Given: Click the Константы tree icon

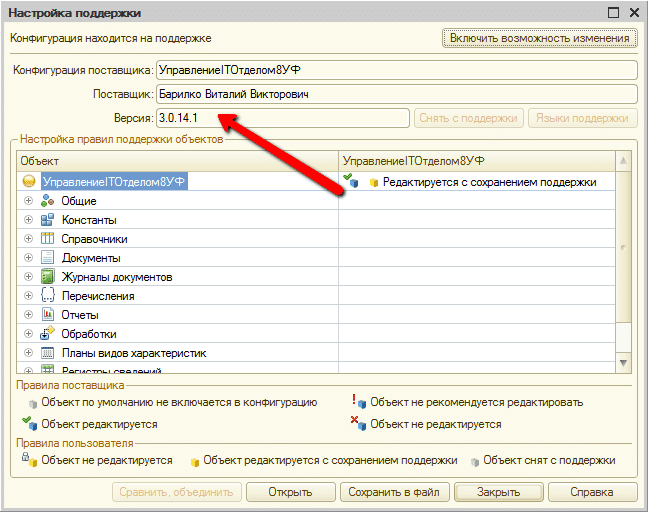Looking at the screenshot, I should pos(47,220).
